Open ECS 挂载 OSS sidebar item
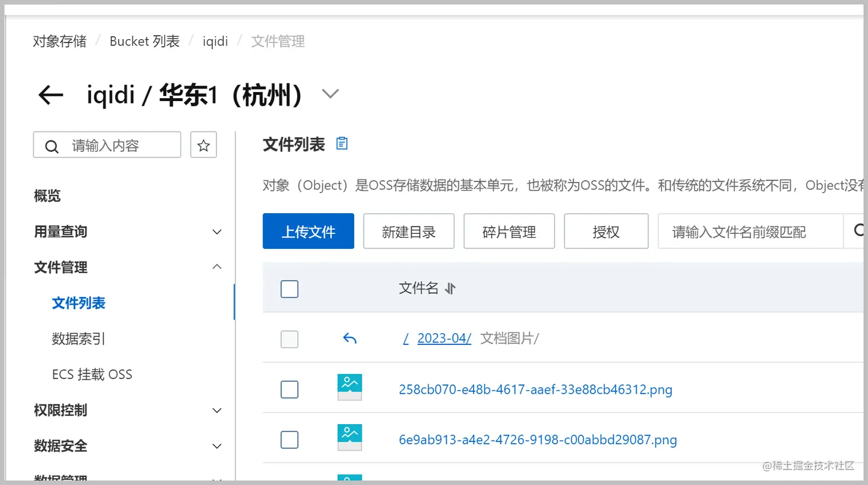This screenshot has width=868, height=485. 92,375
